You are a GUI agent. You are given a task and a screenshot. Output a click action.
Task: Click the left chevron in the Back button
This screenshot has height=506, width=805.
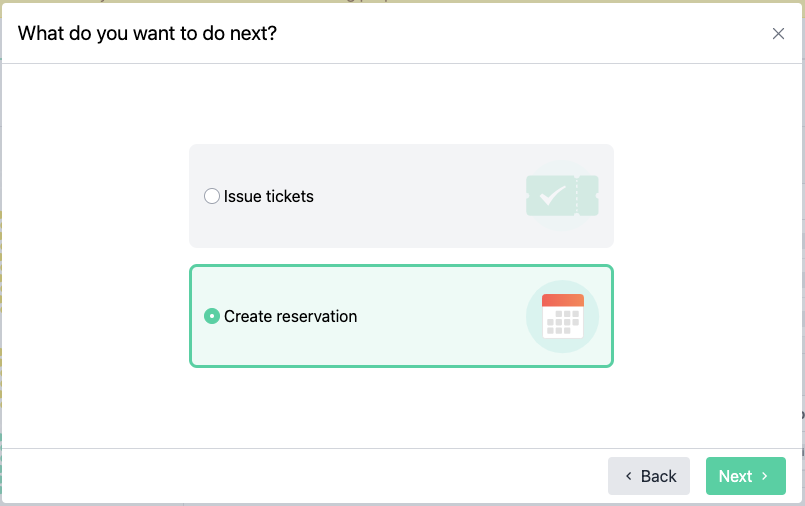pos(628,476)
